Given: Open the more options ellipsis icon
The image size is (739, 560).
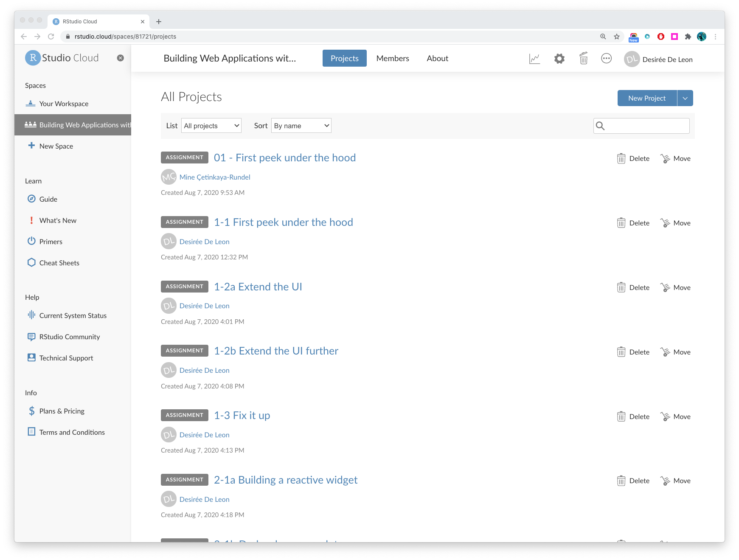Looking at the screenshot, I should [607, 59].
